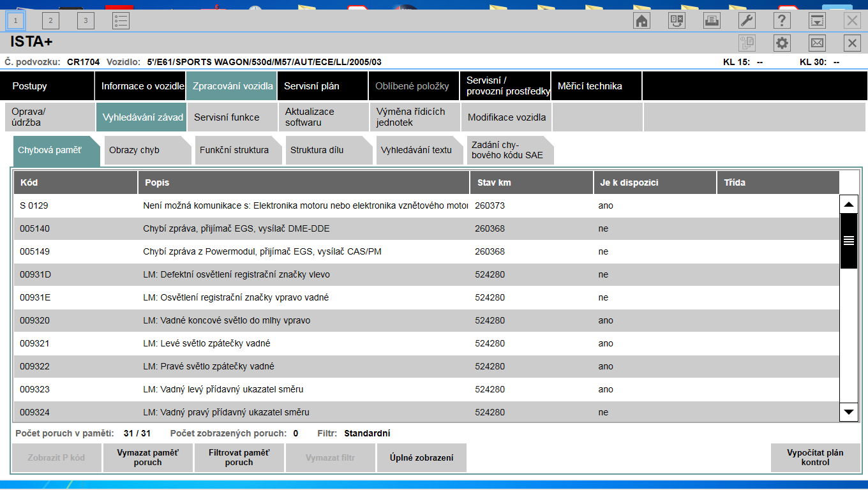Open the Servisní plán tab
This screenshot has height=490, width=868.
click(323, 86)
